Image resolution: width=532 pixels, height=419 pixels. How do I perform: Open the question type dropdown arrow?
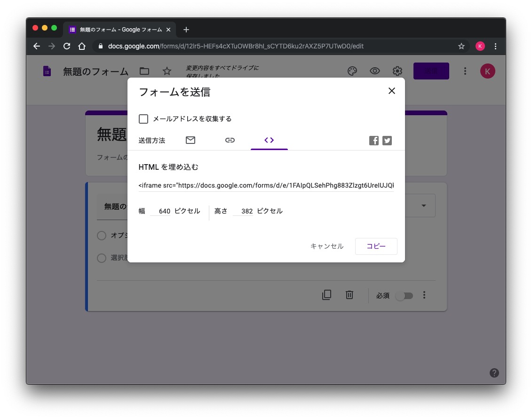(424, 206)
